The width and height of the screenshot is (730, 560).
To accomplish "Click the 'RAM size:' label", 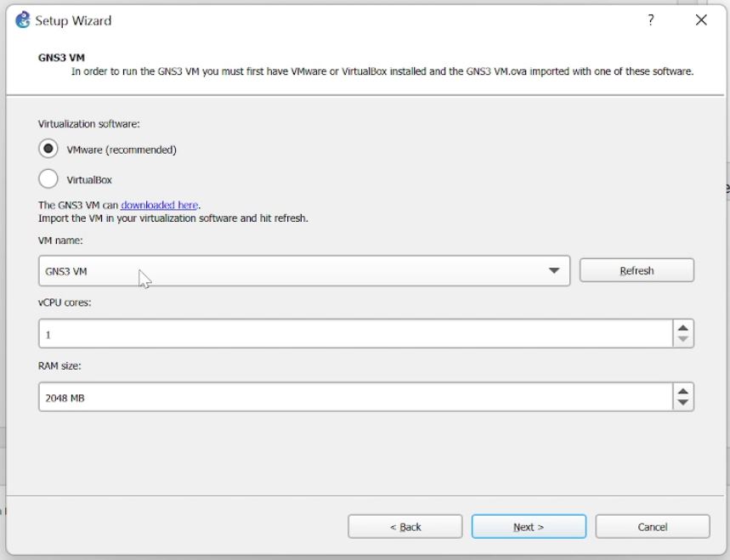I will click(59, 366).
